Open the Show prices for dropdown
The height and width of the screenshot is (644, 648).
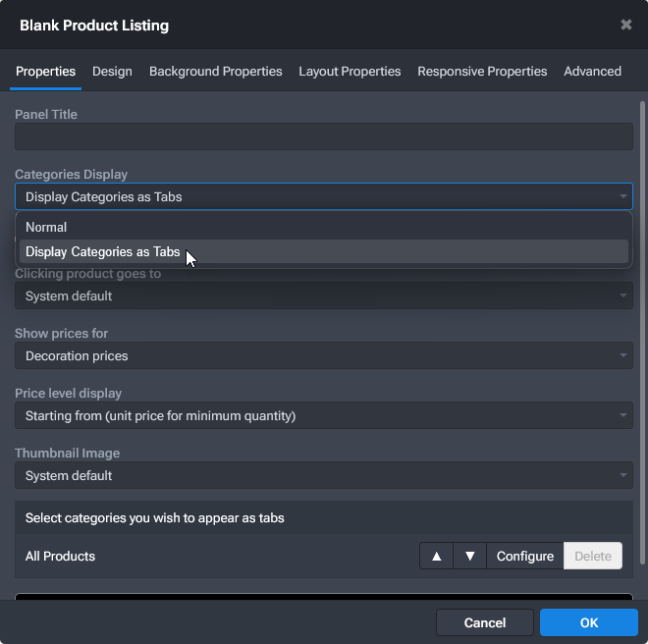(x=323, y=355)
